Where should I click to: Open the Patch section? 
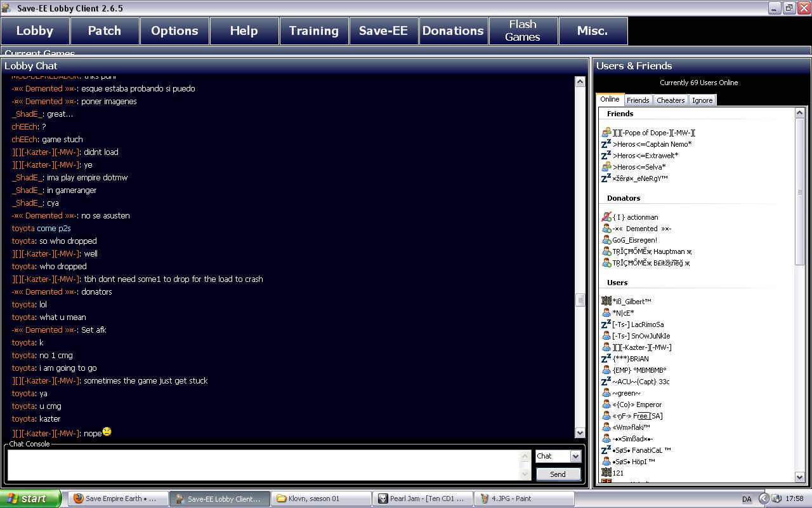pos(104,30)
